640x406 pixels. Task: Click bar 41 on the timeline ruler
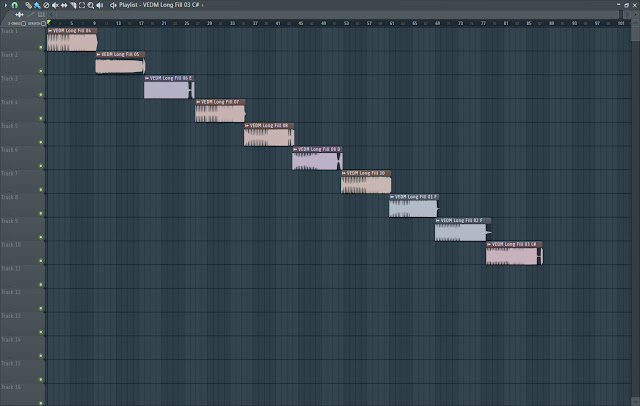pos(278,23)
